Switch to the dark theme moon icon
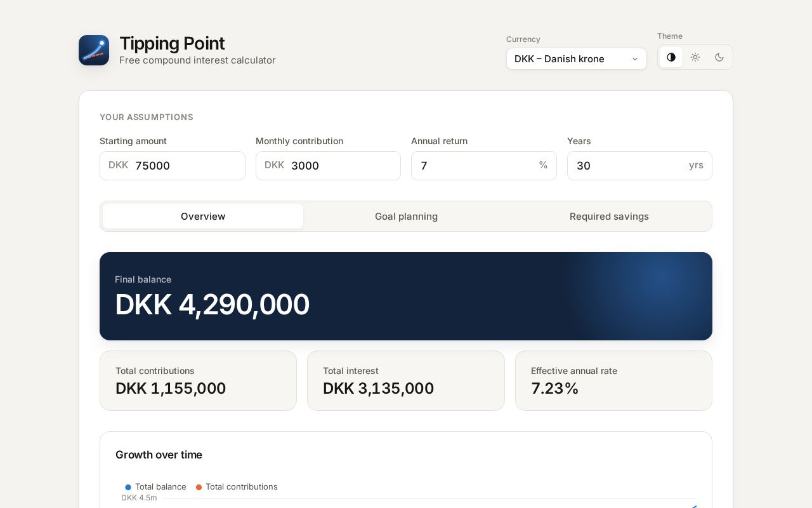Image resolution: width=812 pixels, height=508 pixels. [x=719, y=57]
